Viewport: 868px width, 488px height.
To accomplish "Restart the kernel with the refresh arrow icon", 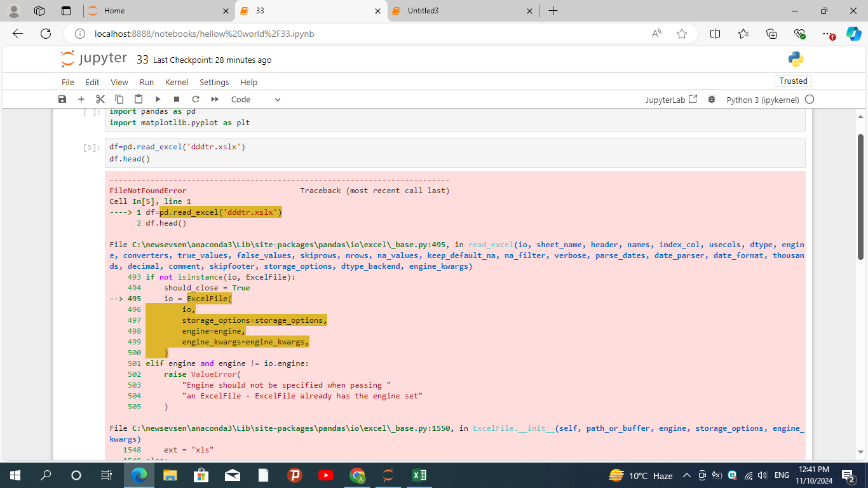I will [x=196, y=99].
